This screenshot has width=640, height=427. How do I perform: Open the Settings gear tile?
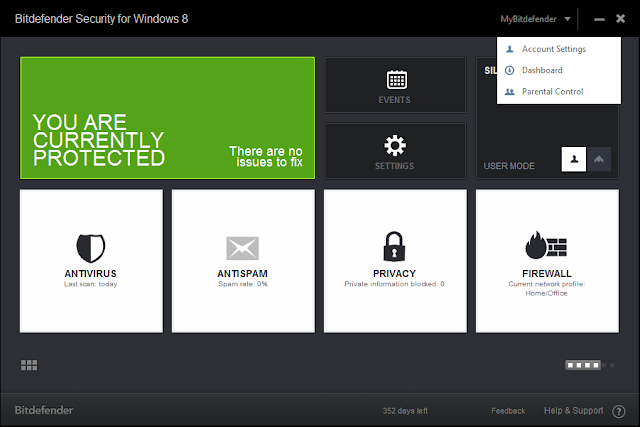395,151
